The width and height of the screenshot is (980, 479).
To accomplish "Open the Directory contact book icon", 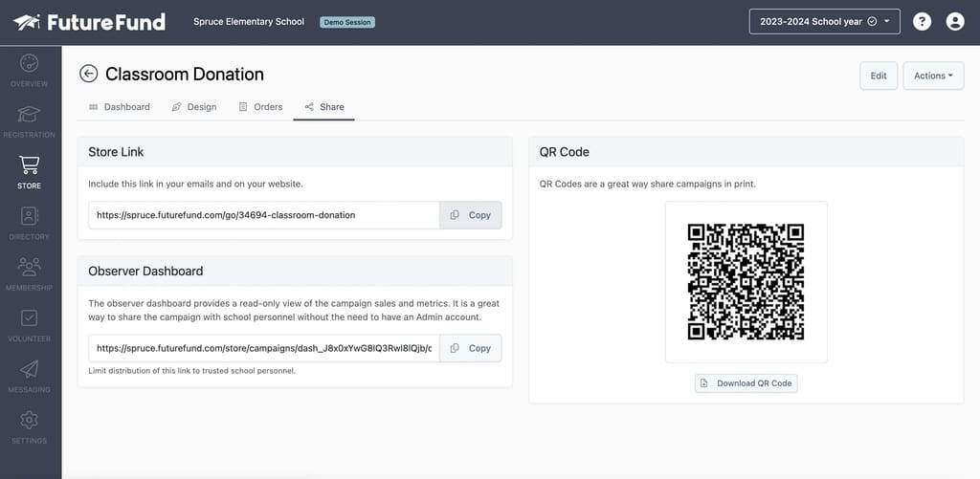I will pyautogui.click(x=30, y=216).
